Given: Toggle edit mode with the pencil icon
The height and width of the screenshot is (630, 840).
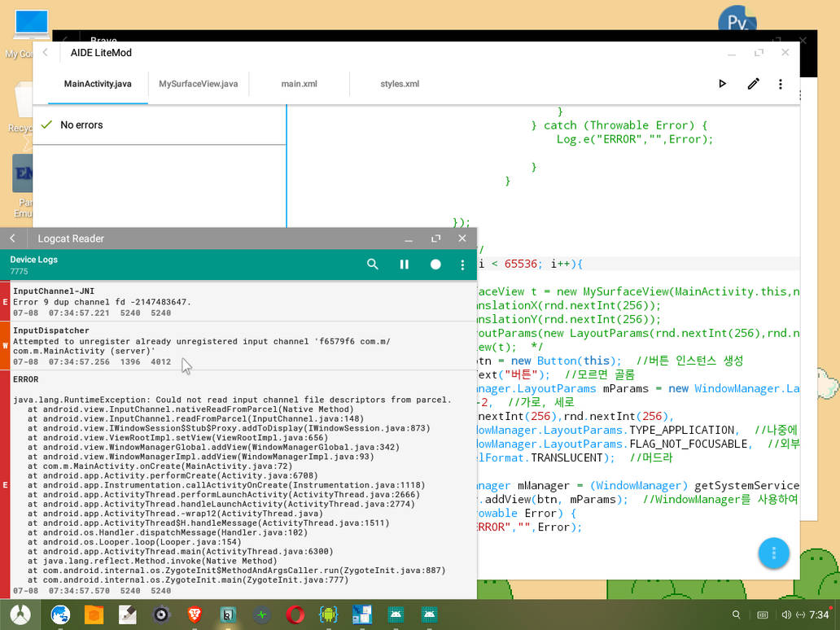Looking at the screenshot, I should coord(753,84).
